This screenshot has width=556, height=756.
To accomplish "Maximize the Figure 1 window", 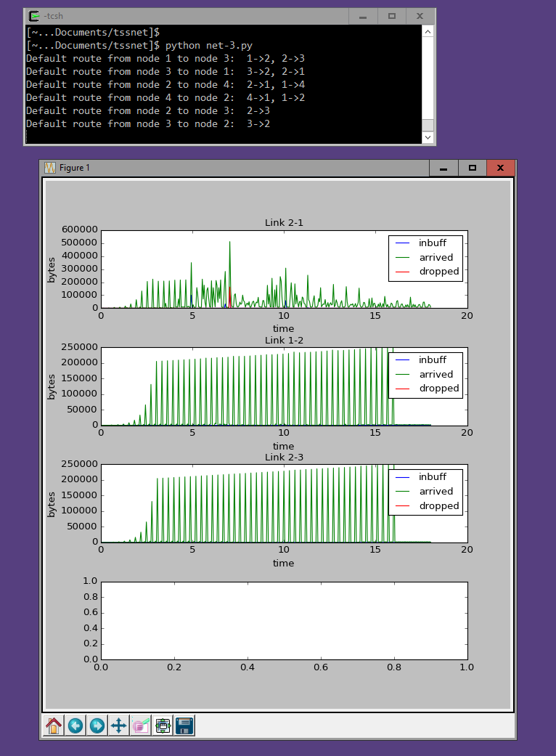I will click(x=473, y=168).
